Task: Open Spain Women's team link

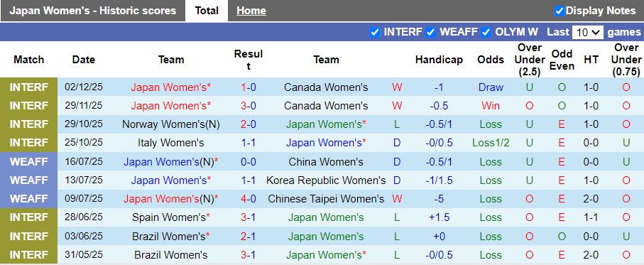Action: pos(171,217)
